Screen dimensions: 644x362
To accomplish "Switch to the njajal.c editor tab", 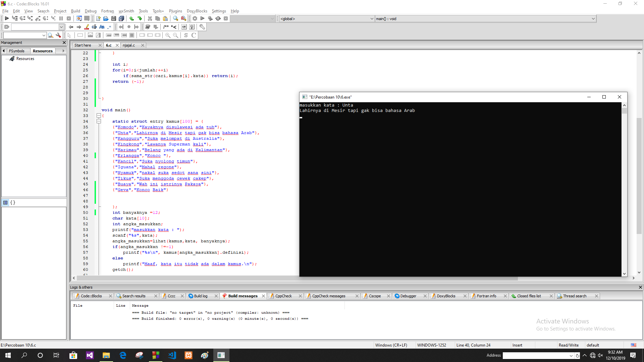I will [129, 45].
